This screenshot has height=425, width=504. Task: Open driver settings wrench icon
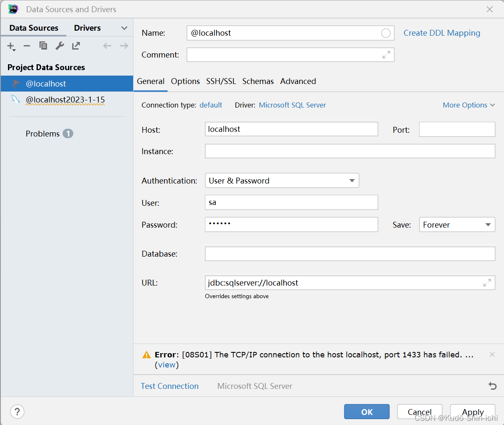(x=60, y=46)
